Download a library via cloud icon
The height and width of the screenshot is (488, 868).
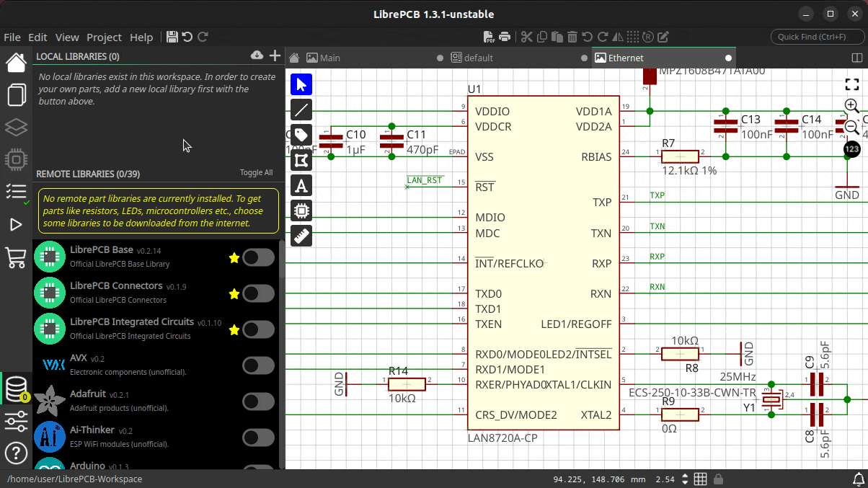click(x=257, y=56)
